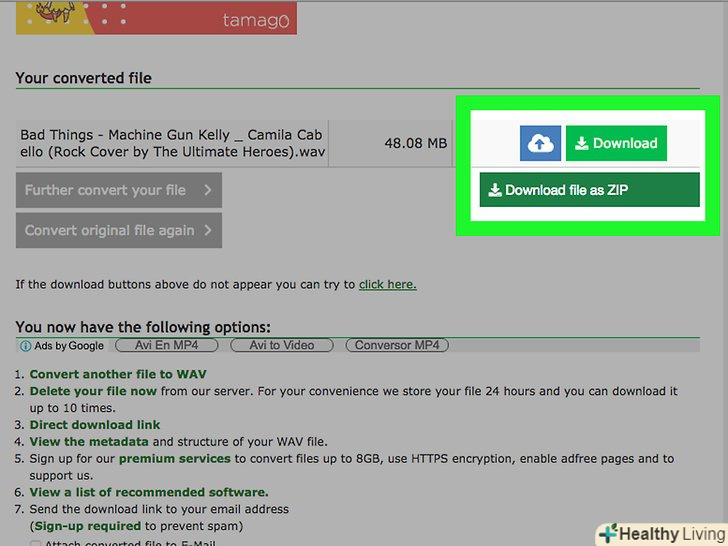Click You now have the following options heading

pos(143,327)
